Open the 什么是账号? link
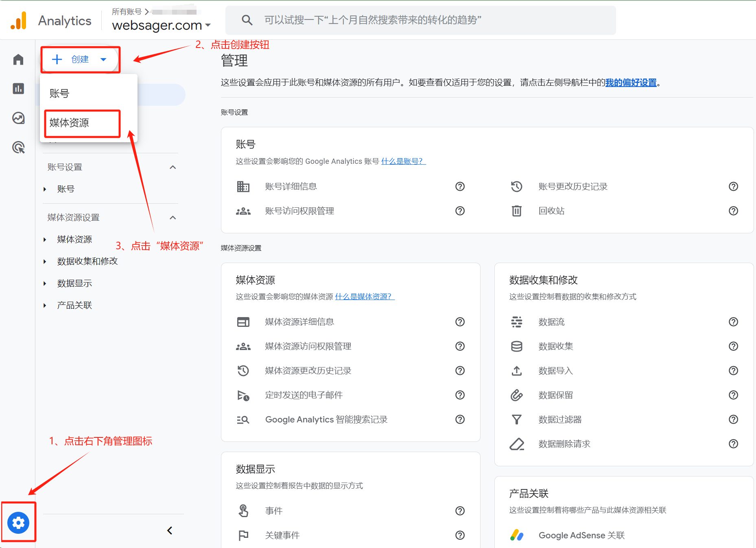 (x=403, y=161)
